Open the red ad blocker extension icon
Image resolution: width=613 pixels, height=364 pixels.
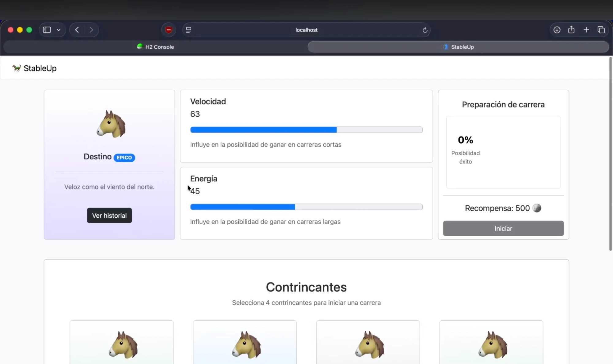click(x=169, y=30)
